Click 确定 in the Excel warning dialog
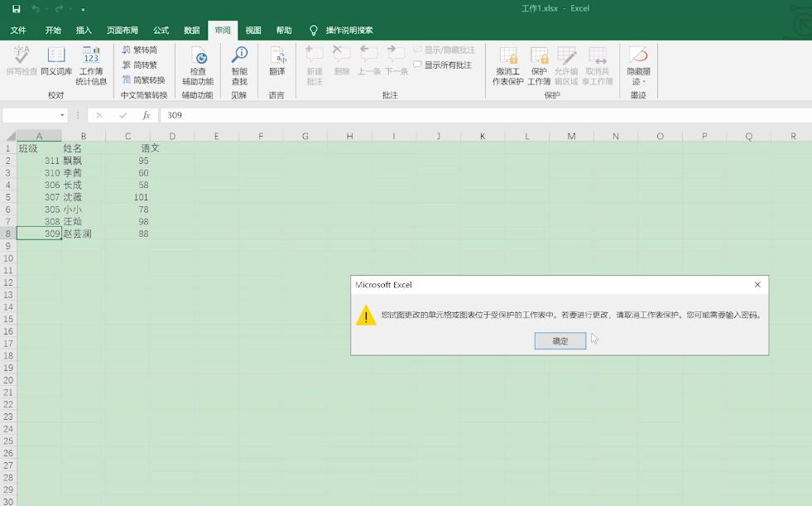Viewport: 812px width, 506px height. point(560,341)
